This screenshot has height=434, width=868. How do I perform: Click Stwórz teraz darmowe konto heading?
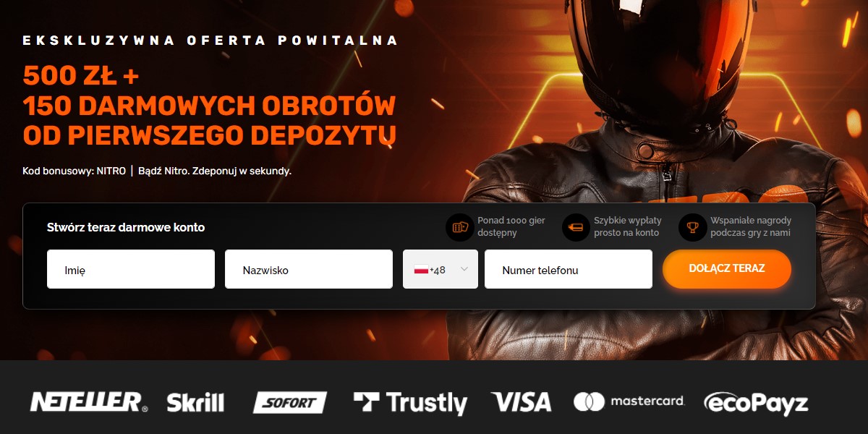point(126,227)
